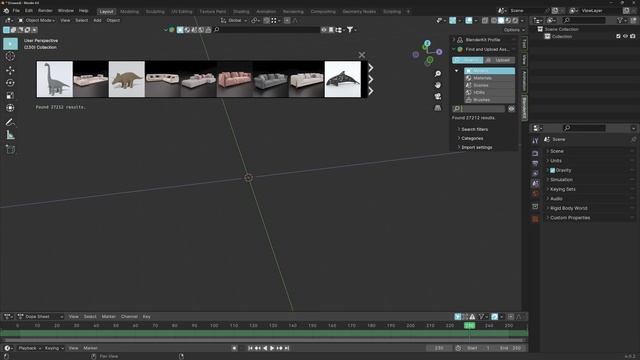Select Models asset type in BlenderKit
Screen dimensions: 640x360
(x=489, y=71)
